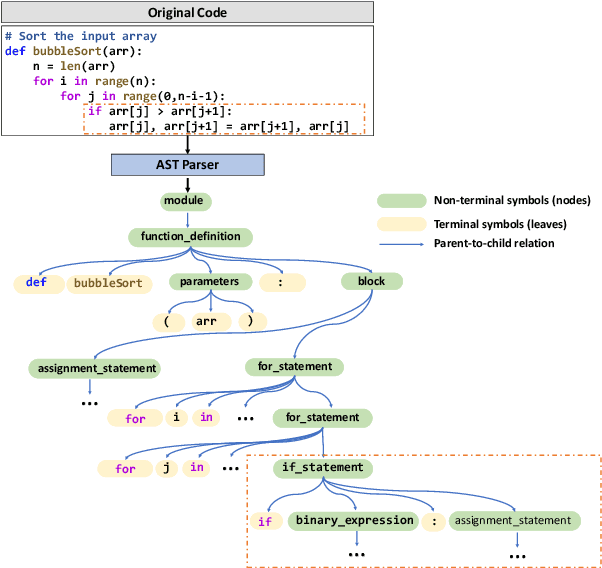602x568 pixels.
Task: Expand the ellipsis below binary_expression
Action: click(355, 553)
